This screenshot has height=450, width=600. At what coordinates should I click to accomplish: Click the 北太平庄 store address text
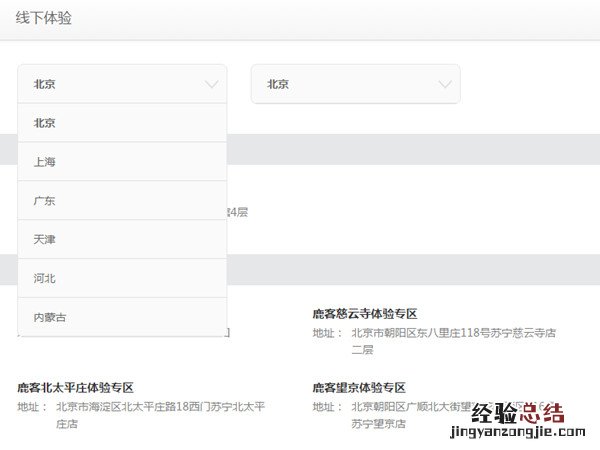(160, 407)
